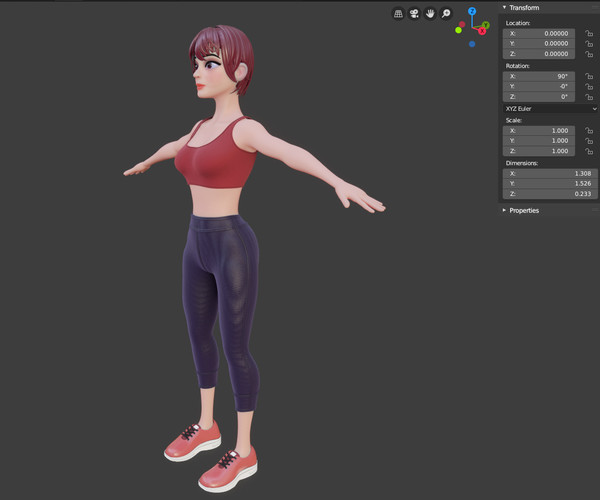Lock the Location Y value
The height and width of the screenshot is (500, 600).
pyautogui.click(x=589, y=44)
